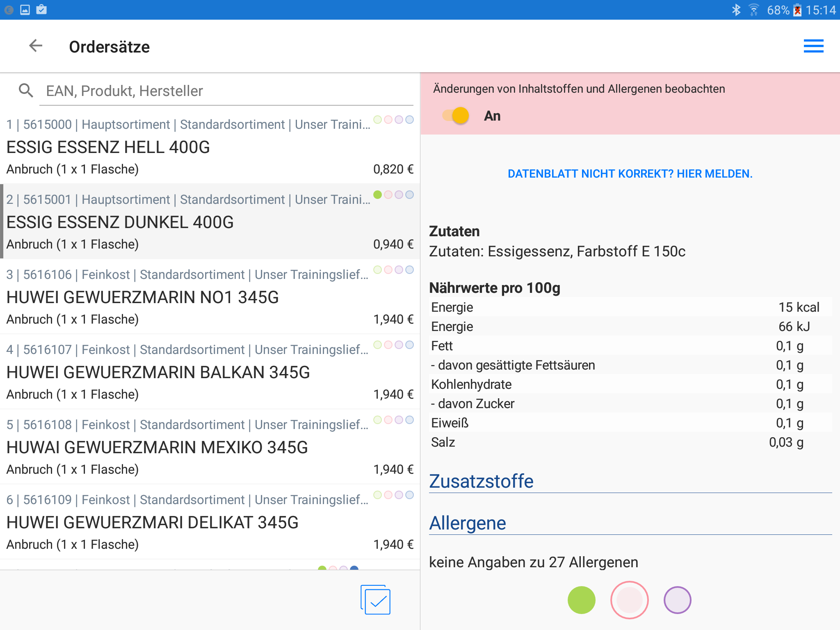Expand the Zusatzstoffe section

481,481
